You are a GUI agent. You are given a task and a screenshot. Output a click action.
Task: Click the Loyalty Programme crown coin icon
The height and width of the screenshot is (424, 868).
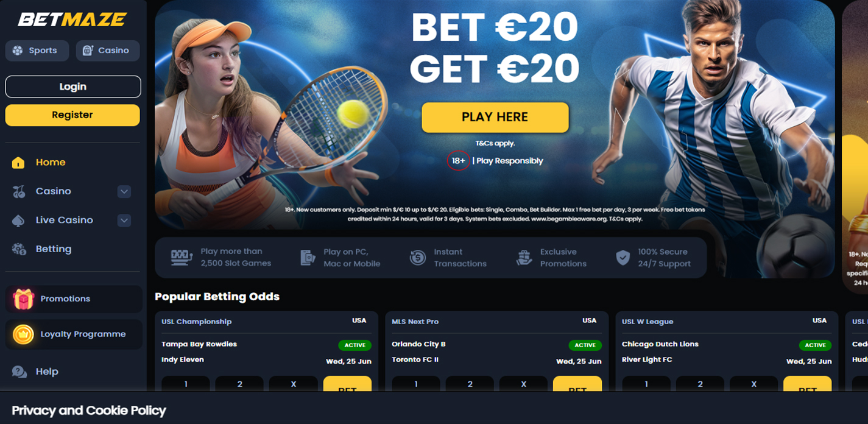23,334
